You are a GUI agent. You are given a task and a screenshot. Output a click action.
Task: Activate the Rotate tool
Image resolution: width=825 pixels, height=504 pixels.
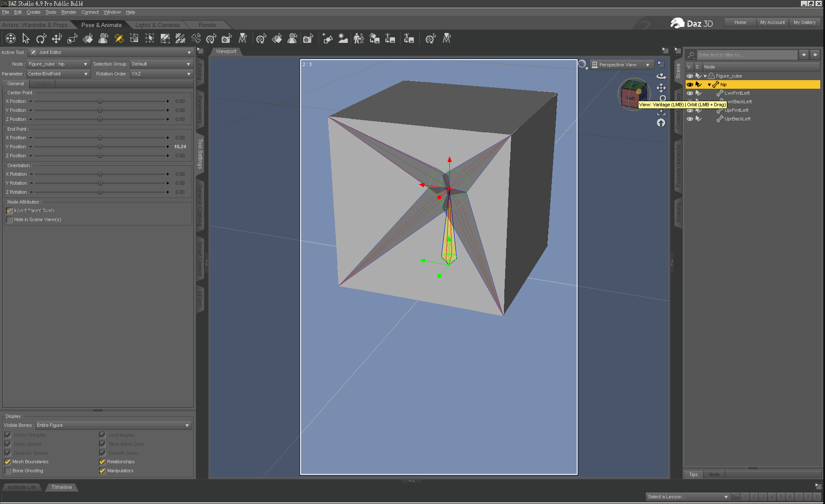pos(41,39)
